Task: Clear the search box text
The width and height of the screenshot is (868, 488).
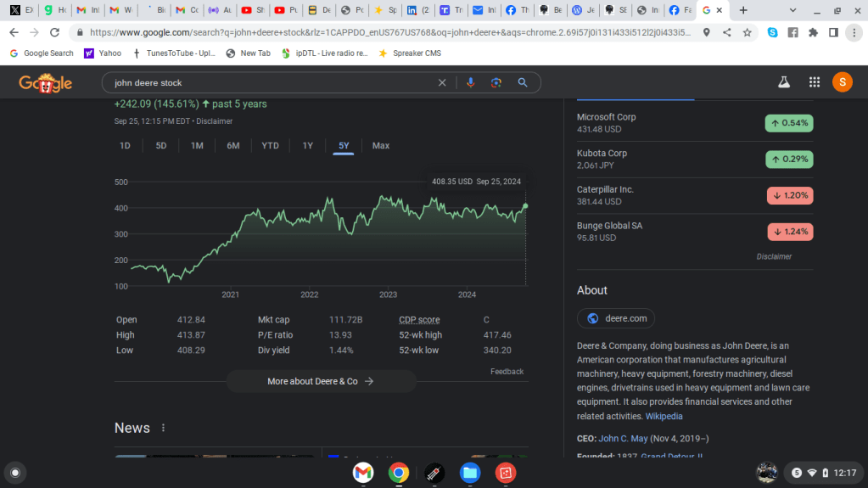Action: pyautogui.click(x=442, y=82)
